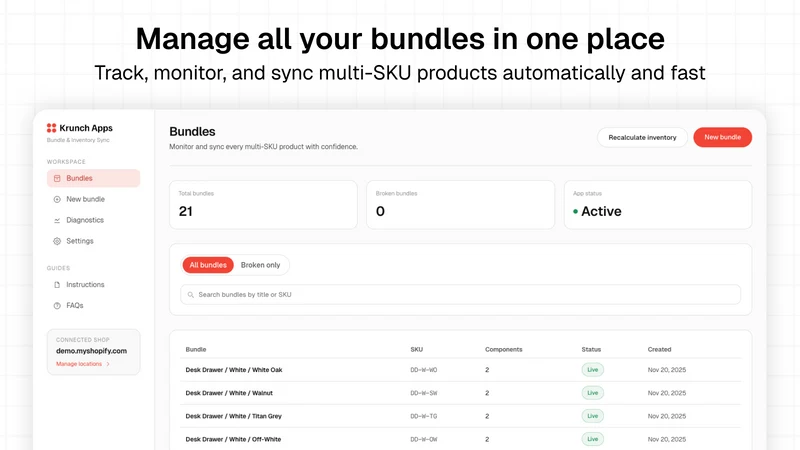Click the date in White Oak row

click(667, 370)
